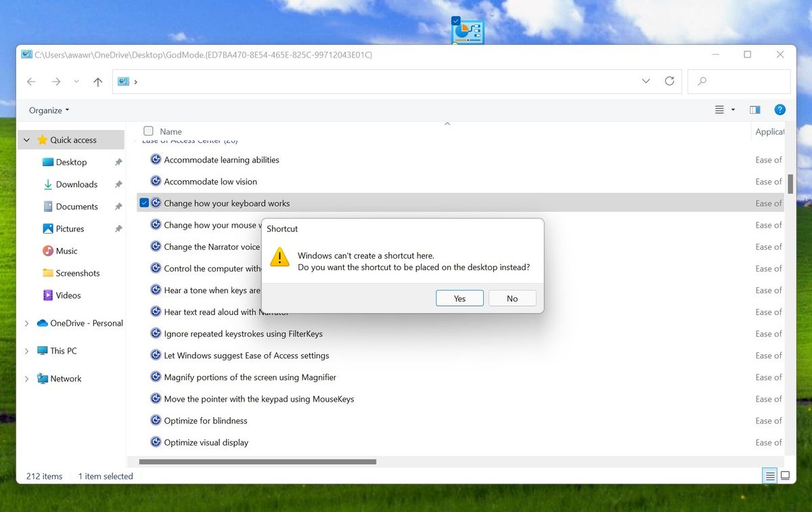Image resolution: width=812 pixels, height=512 pixels.
Task: Click the search magnifier in the search box
Action: pyautogui.click(x=702, y=81)
